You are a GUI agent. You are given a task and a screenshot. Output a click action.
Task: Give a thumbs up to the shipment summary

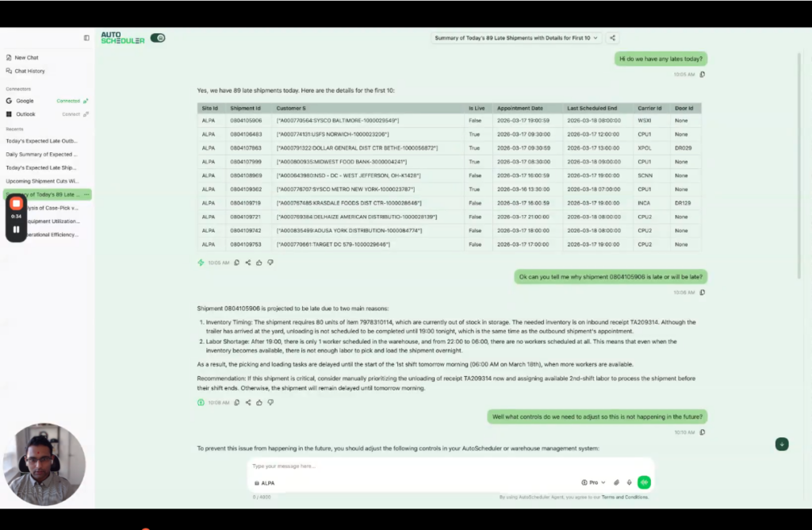point(259,263)
